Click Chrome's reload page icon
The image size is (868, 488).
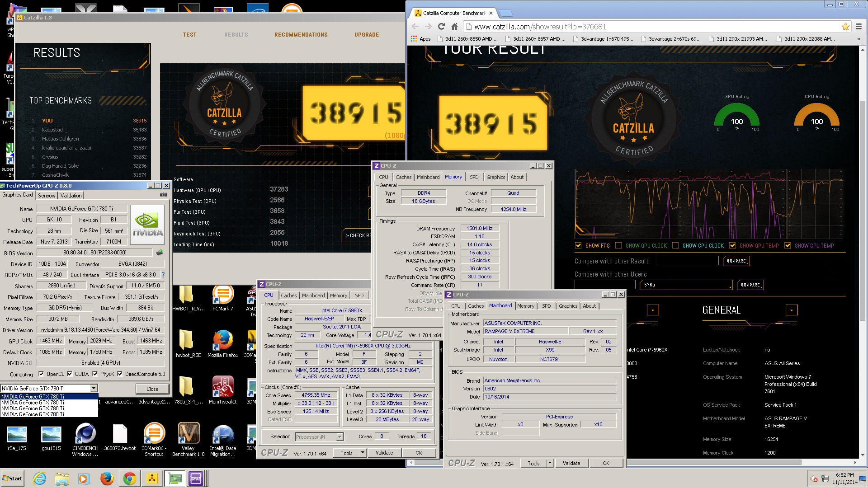pos(441,27)
